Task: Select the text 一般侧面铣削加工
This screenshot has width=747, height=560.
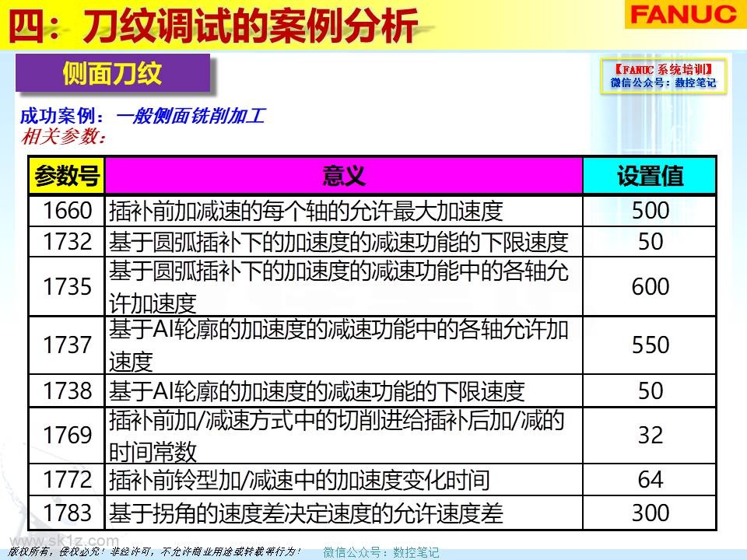Action: click(x=191, y=116)
